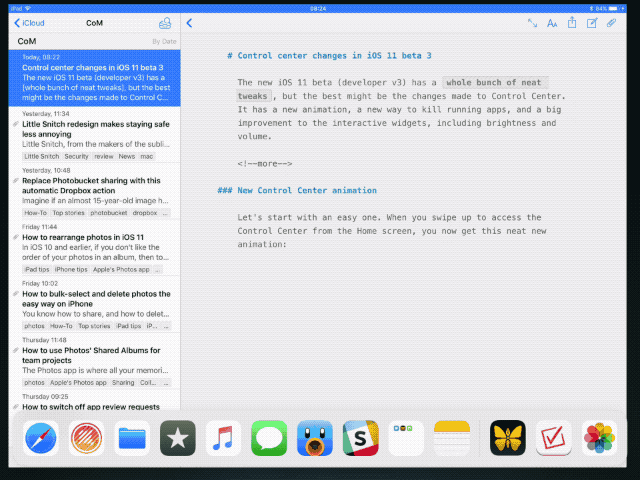
Task: Open Little Snitch redesign sheet
Action: click(94, 135)
